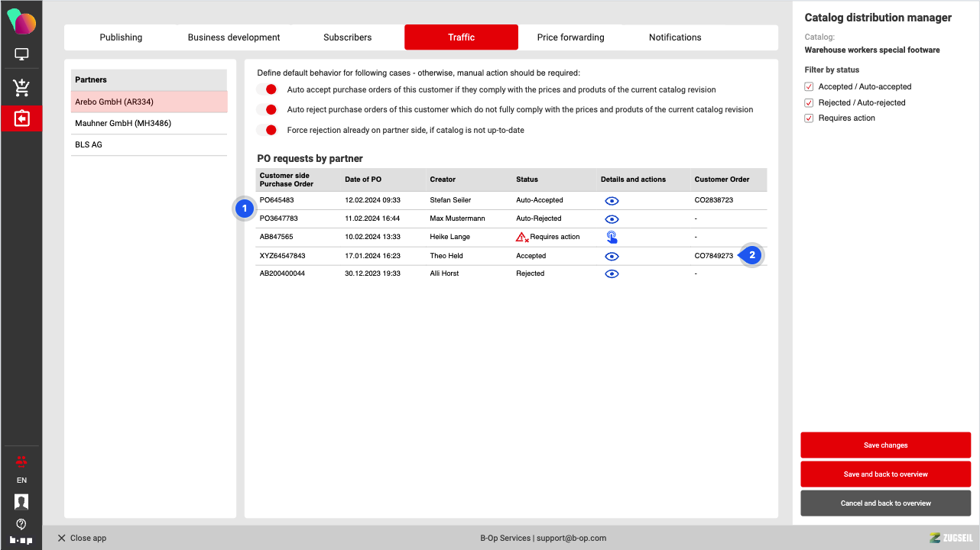Uncheck the Accepted / Auto-accepted filter

[810, 87]
